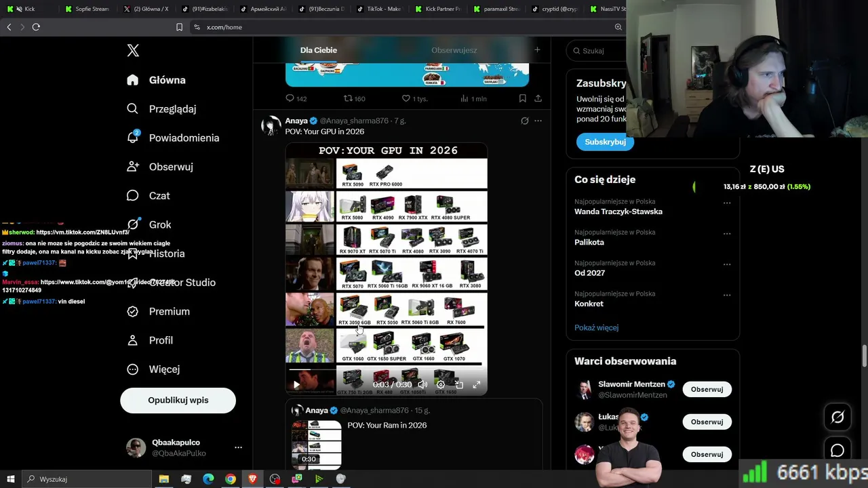Open Powiadomienia notifications

pyautogui.click(x=173, y=138)
